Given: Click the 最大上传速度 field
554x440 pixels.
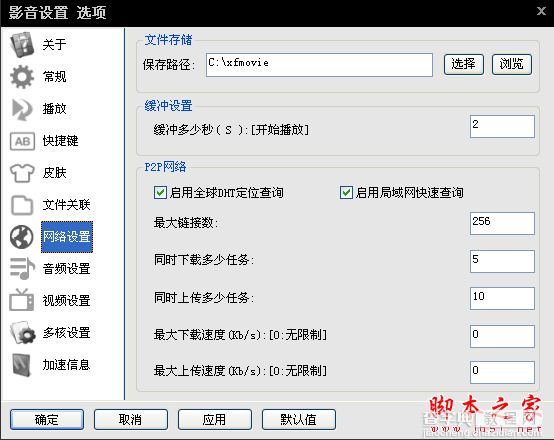Looking at the screenshot, I should tap(502, 372).
